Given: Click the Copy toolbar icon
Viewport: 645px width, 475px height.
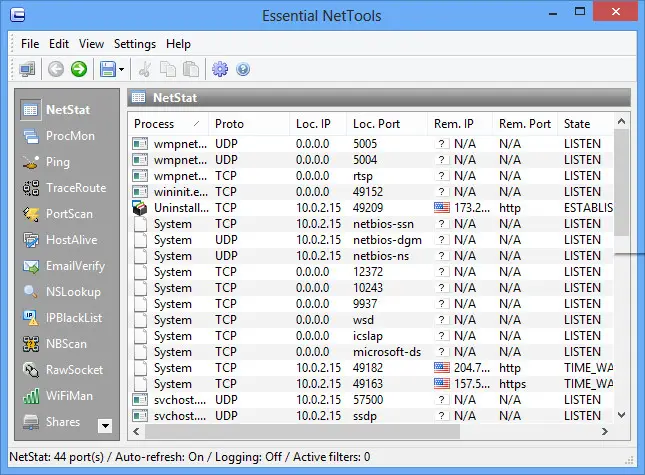Looking at the screenshot, I should (168, 69).
